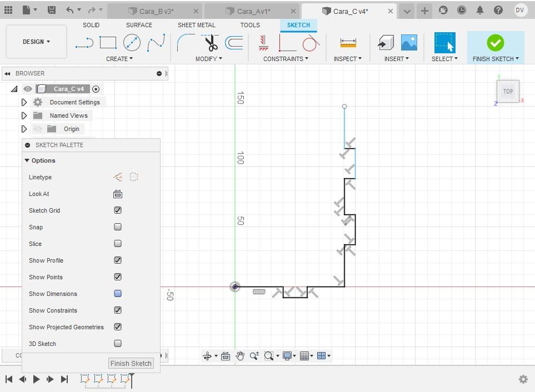The width and height of the screenshot is (535, 392).
Task: Enable the Snap checkbox
Action: click(118, 227)
